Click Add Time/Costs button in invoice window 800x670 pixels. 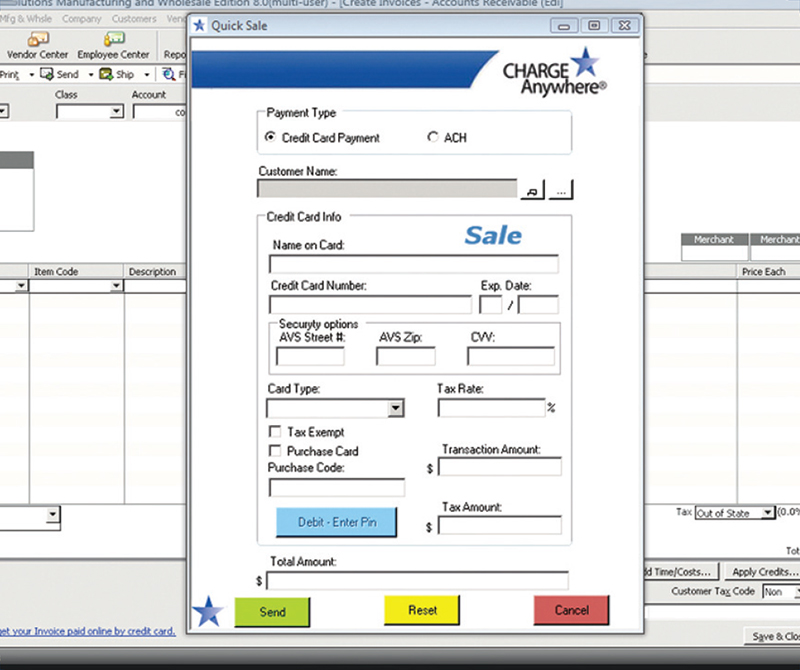click(681, 572)
